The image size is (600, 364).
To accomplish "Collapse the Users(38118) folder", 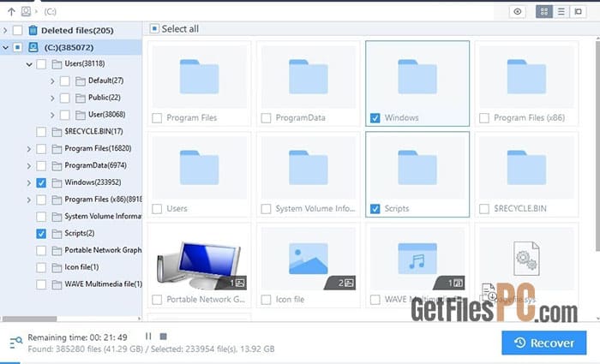I will tap(29, 64).
